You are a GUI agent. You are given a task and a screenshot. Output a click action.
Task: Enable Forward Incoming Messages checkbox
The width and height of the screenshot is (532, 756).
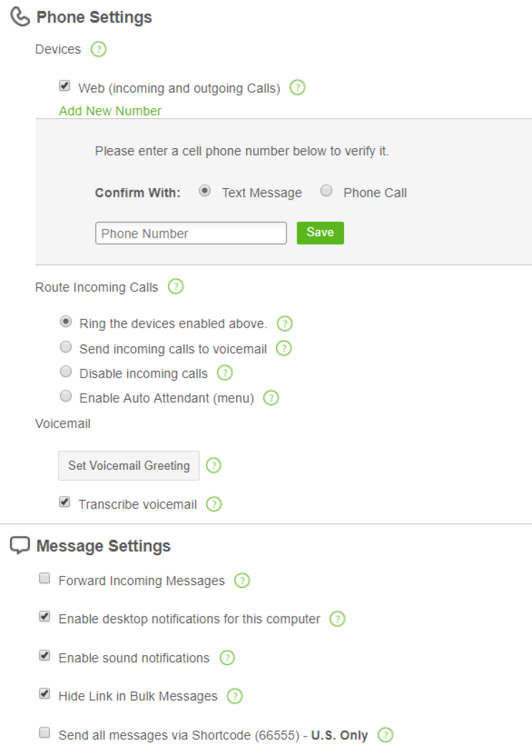click(45, 579)
